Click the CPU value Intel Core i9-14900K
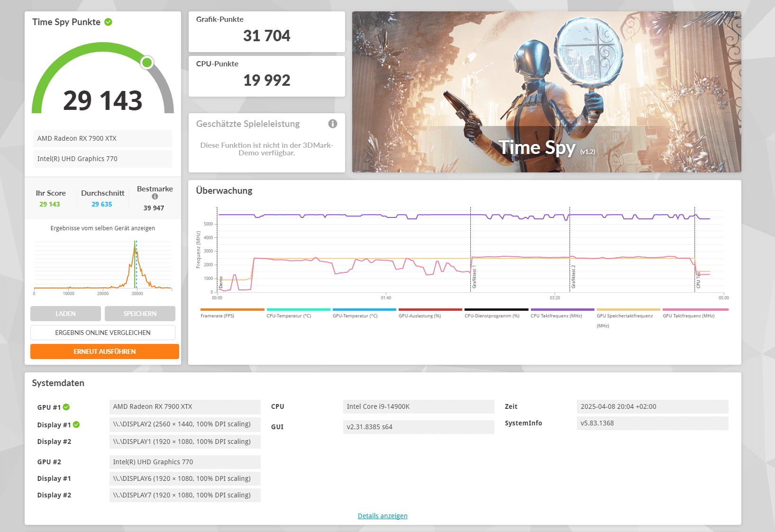 coord(419,406)
